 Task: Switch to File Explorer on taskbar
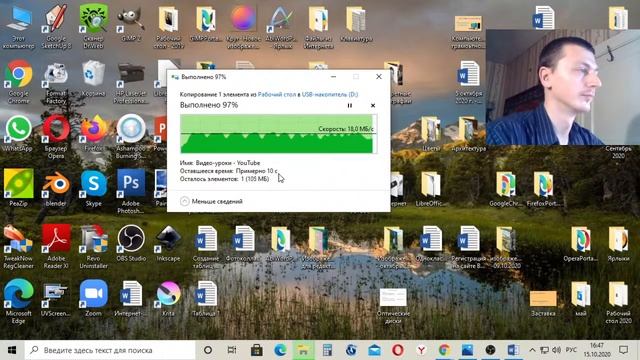(x=304, y=350)
